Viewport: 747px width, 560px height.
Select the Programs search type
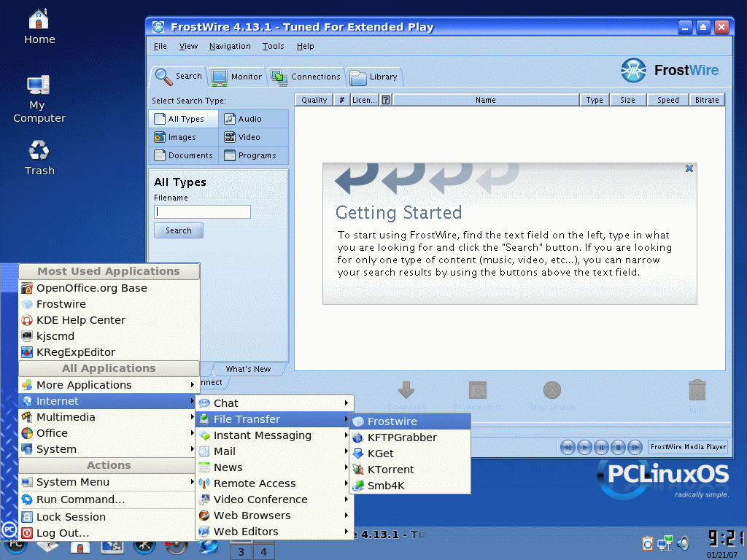(254, 155)
